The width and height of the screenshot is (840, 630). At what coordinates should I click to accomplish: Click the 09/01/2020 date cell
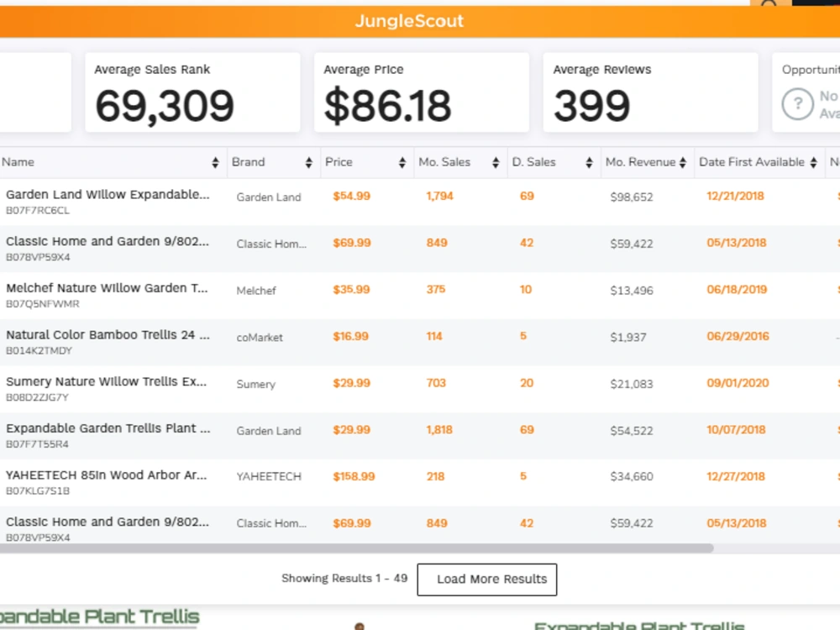coord(738,383)
